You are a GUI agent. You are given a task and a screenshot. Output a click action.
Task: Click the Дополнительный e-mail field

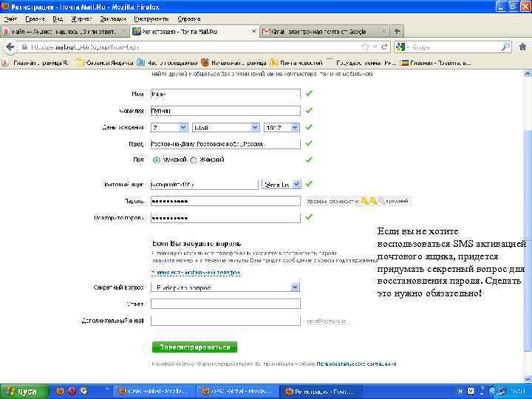click(x=225, y=320)
